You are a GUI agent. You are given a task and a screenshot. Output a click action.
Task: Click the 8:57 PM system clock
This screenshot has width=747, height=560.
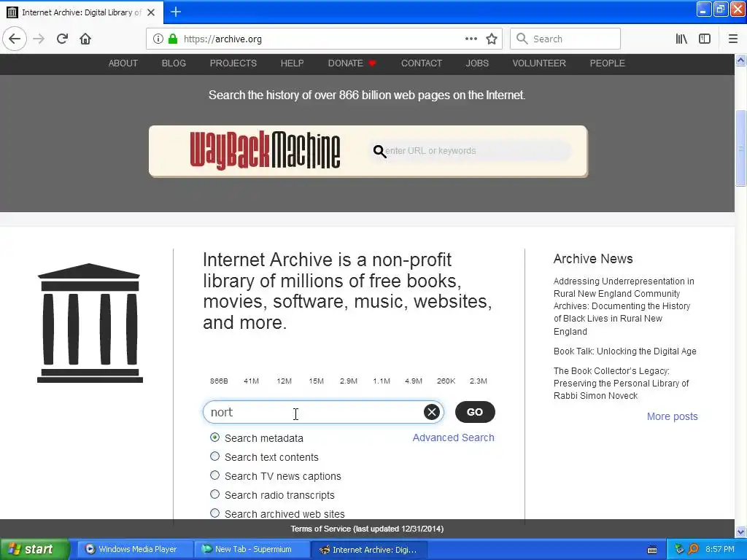(x=720, y=549)
